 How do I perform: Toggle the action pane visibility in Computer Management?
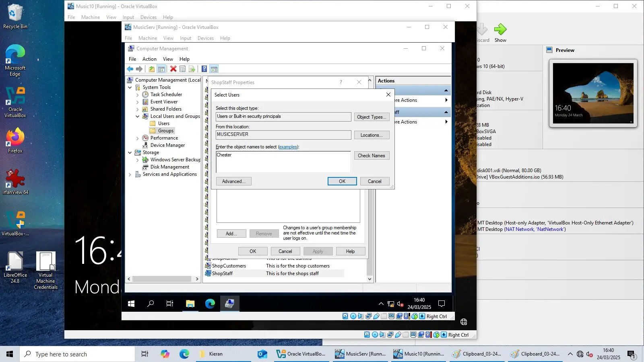coord(214,69)
